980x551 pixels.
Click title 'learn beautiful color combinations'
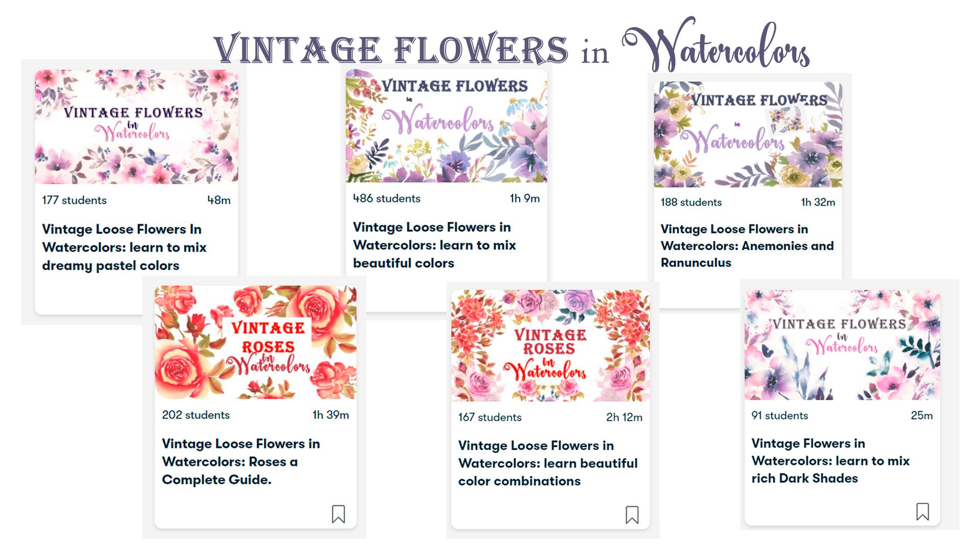click(x=548, y=463)
